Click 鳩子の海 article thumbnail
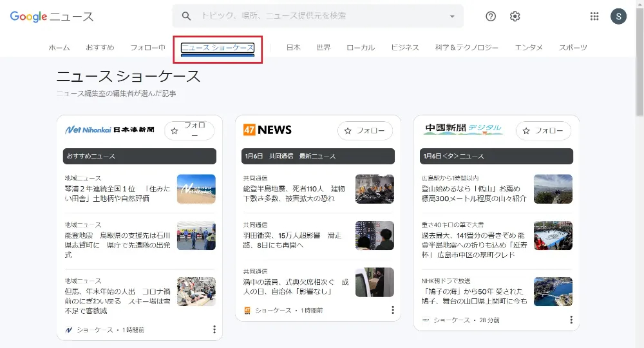 coord(553,292)
